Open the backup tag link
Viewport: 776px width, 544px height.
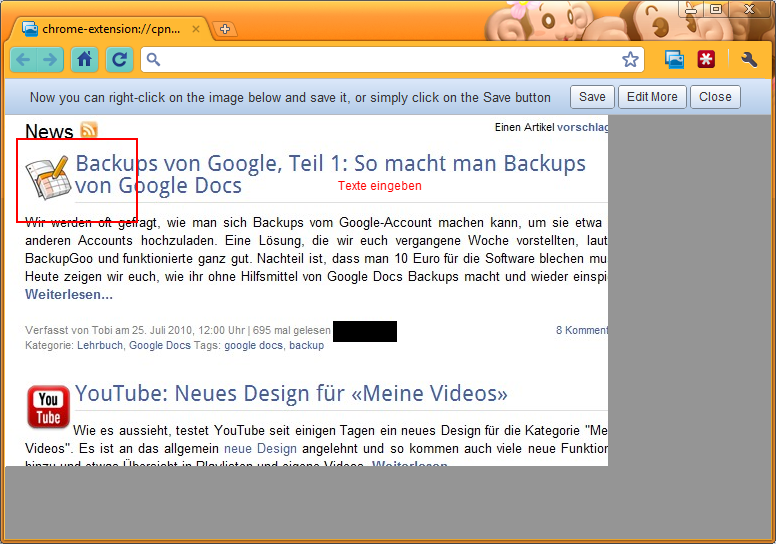point(306,346)
